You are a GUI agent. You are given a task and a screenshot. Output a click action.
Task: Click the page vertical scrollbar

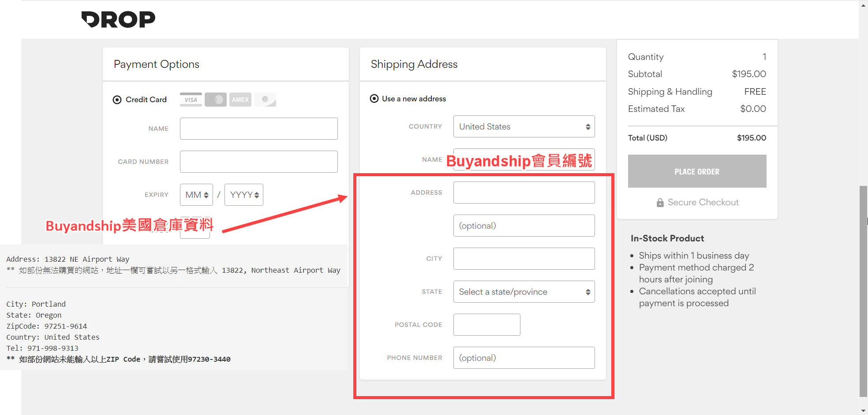863,291
